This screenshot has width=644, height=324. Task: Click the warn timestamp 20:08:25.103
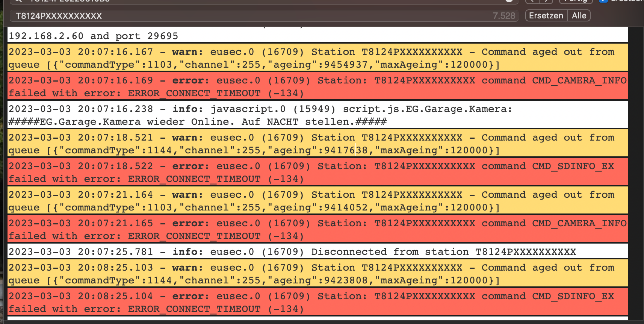pos(81,268)
